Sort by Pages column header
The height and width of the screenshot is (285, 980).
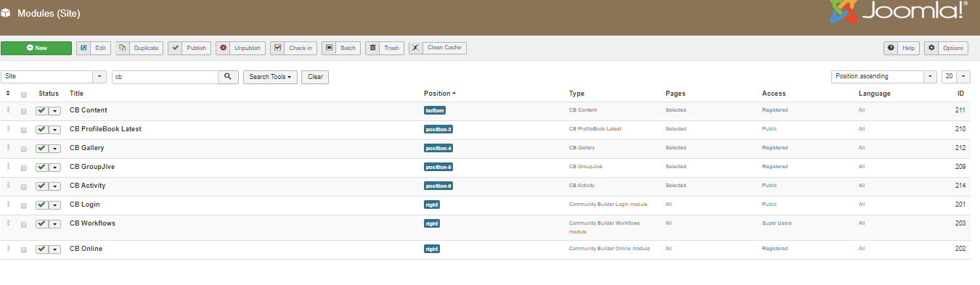[x=675, y=94]
